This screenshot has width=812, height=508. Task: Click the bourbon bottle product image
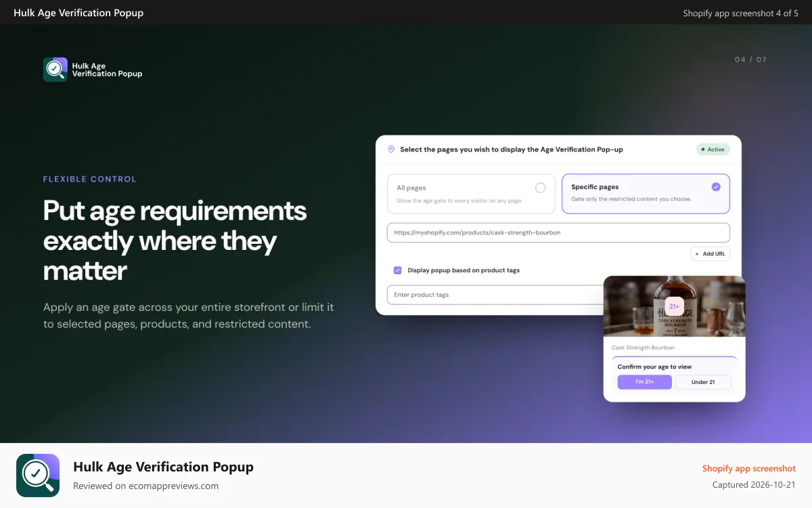pos(674,306)
